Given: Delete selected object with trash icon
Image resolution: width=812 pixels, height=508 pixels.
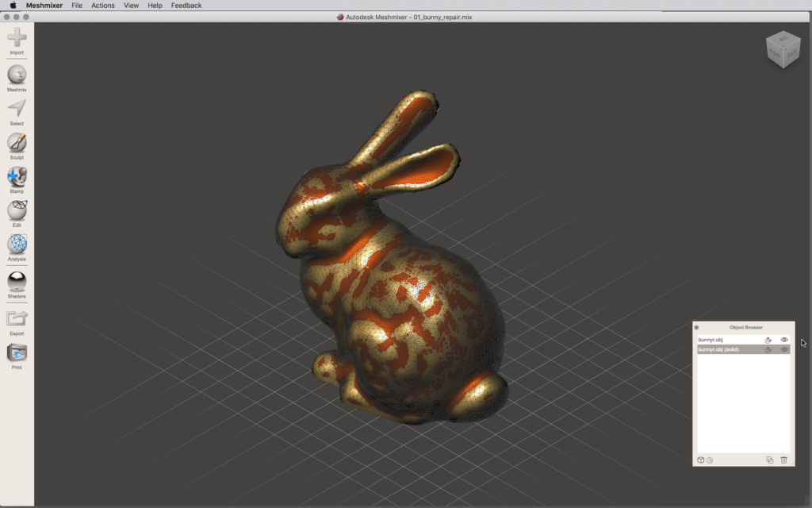Looking at the screenshot, I should 783,460.
